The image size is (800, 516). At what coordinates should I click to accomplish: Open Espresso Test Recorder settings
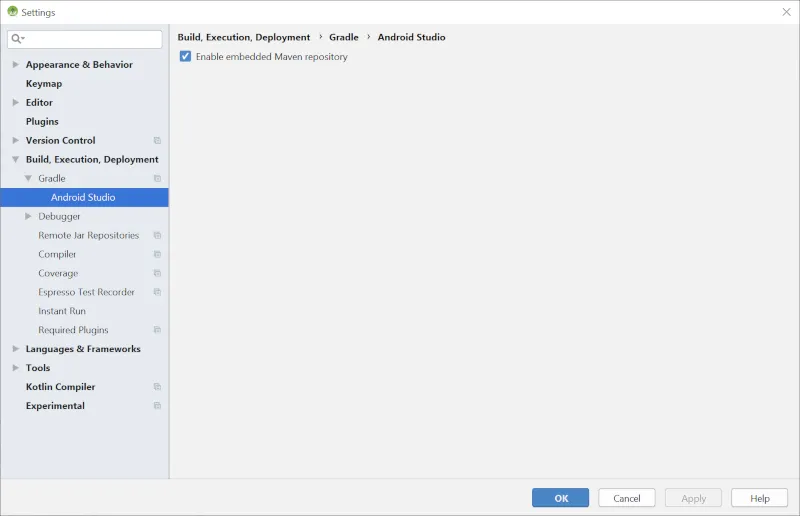coord(86,292)
